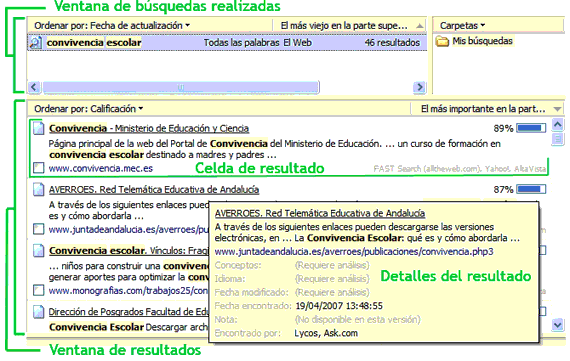This screenshot has height=361, width=570.
Task: Select Mis búsquedas folder label
Action: [x=482, y=41]
